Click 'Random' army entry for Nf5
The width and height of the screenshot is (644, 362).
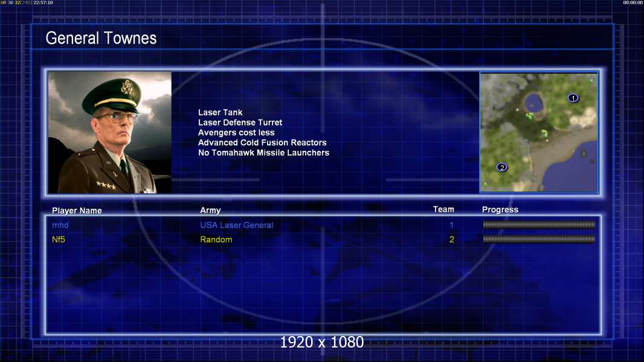coord(216,240)
